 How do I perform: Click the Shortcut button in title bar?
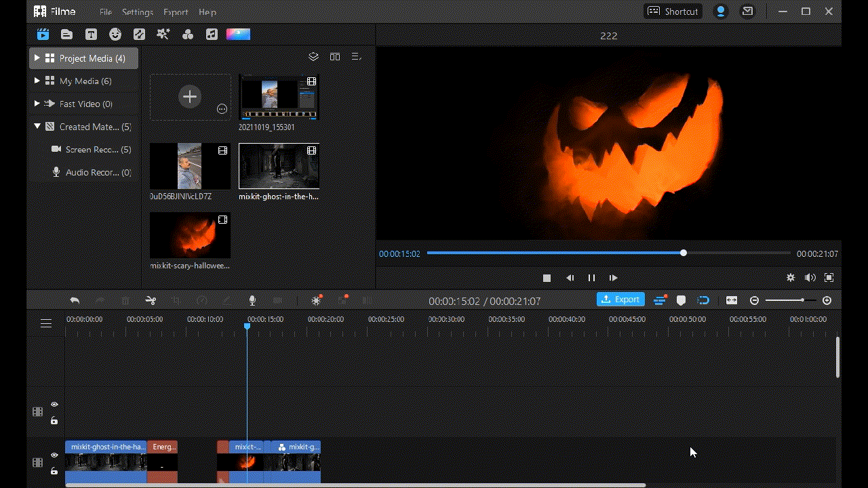click(673, 12)
